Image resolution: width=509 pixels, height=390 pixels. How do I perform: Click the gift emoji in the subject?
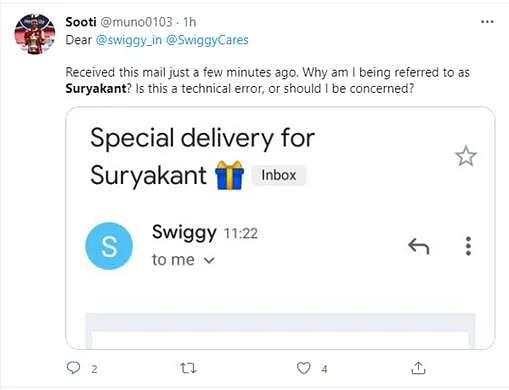pyautogui.click(x=229, y=175)
